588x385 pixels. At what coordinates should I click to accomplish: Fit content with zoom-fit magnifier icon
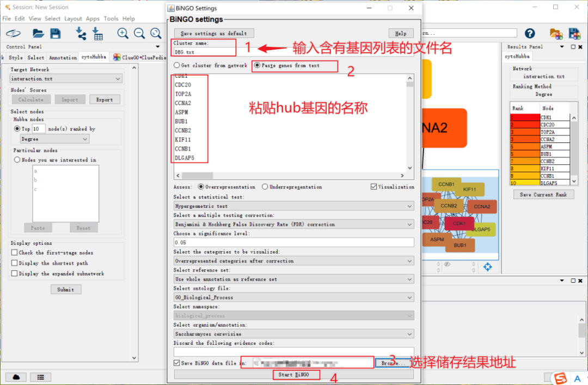[x=156, y=33]
